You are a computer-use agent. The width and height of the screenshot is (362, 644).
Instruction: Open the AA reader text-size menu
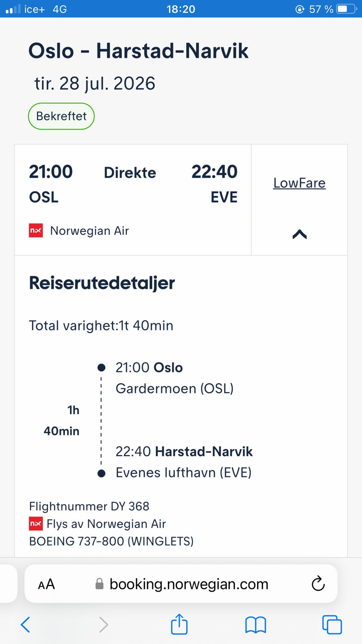(x=46, y=584)
